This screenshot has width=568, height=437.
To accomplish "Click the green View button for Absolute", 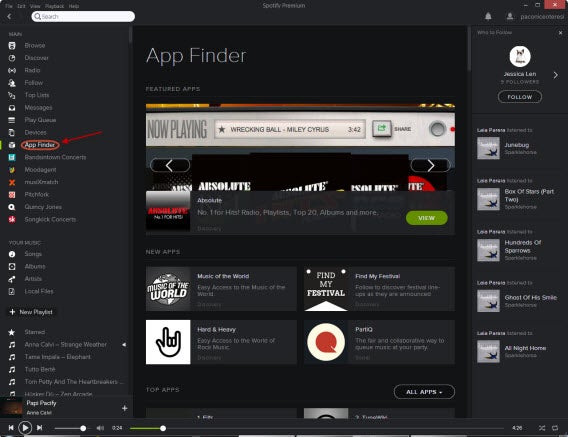I will [x=426, y=218].
